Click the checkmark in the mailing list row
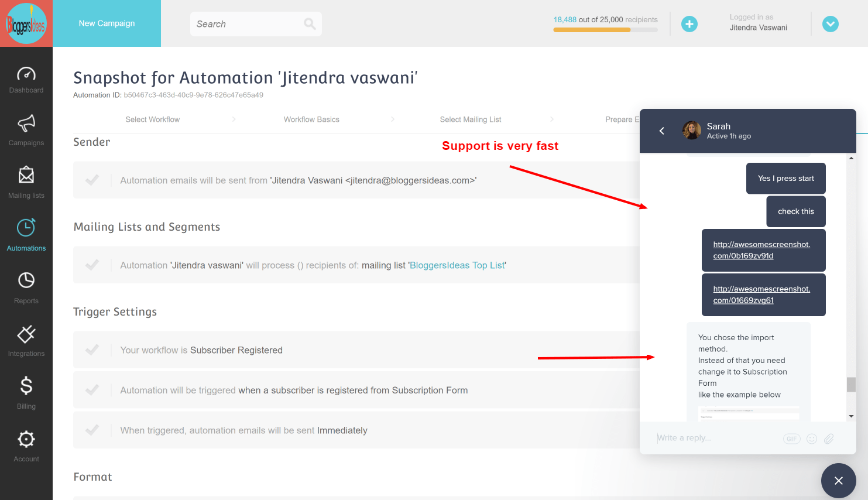 pyautogui.click(x=92, y=265)
